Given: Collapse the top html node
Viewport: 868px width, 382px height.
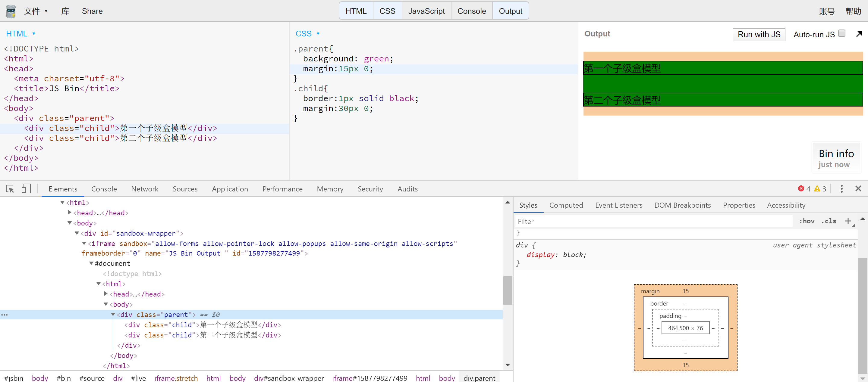Looking at the screenshot, I should coord(62,202).
